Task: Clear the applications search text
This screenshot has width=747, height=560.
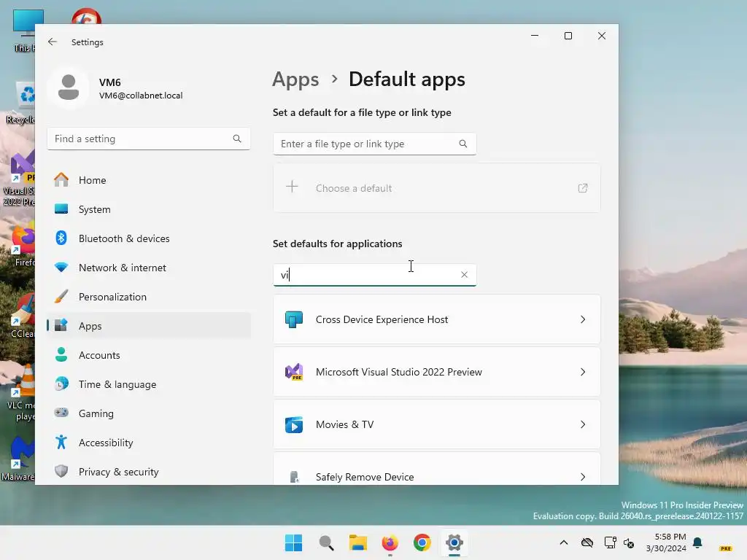Action: coord(465,275)
